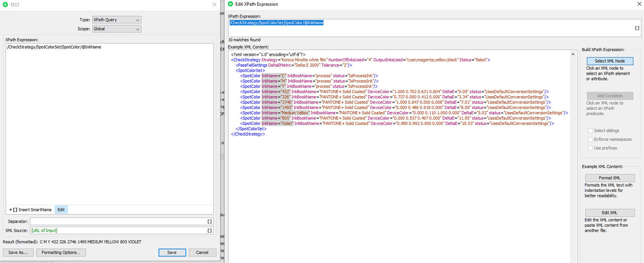
Task: Click the plus-bracket Insert SmartName icon
Action: (x=12, y=210)
